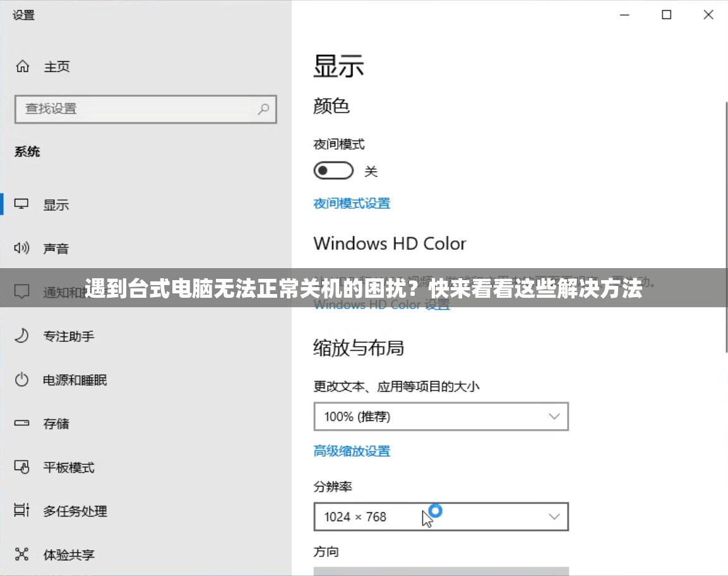Click the search magnifier in 查找设置 box

[x=264, y=109]
